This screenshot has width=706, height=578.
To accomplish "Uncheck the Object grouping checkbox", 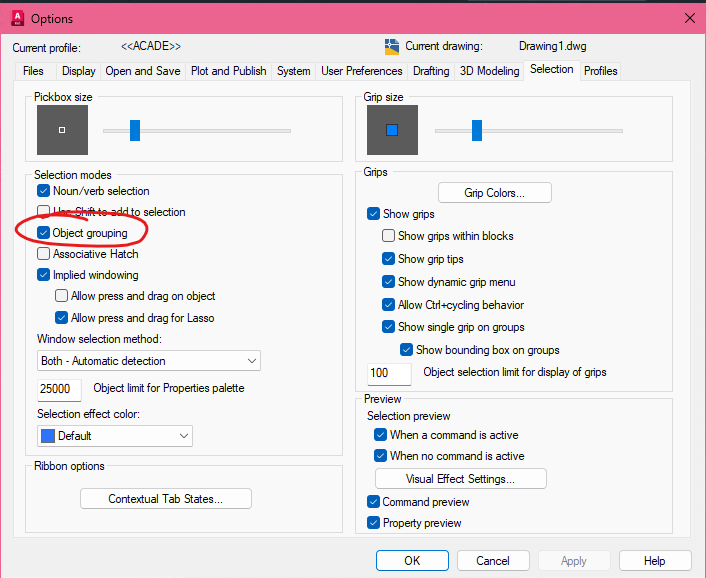I will 43,233.
